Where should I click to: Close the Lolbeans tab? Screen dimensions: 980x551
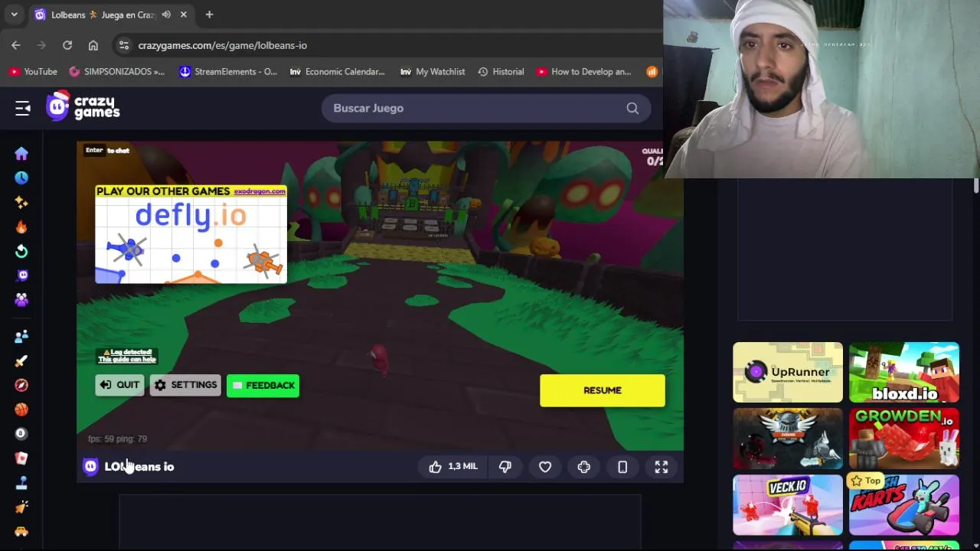184,15
